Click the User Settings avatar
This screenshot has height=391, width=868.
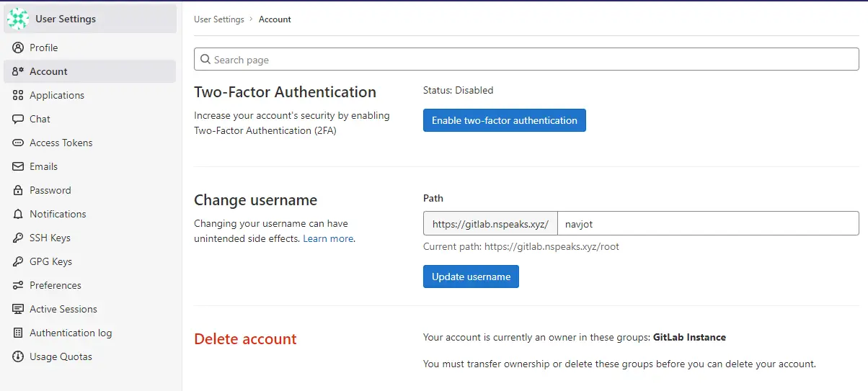click(18, 19)
